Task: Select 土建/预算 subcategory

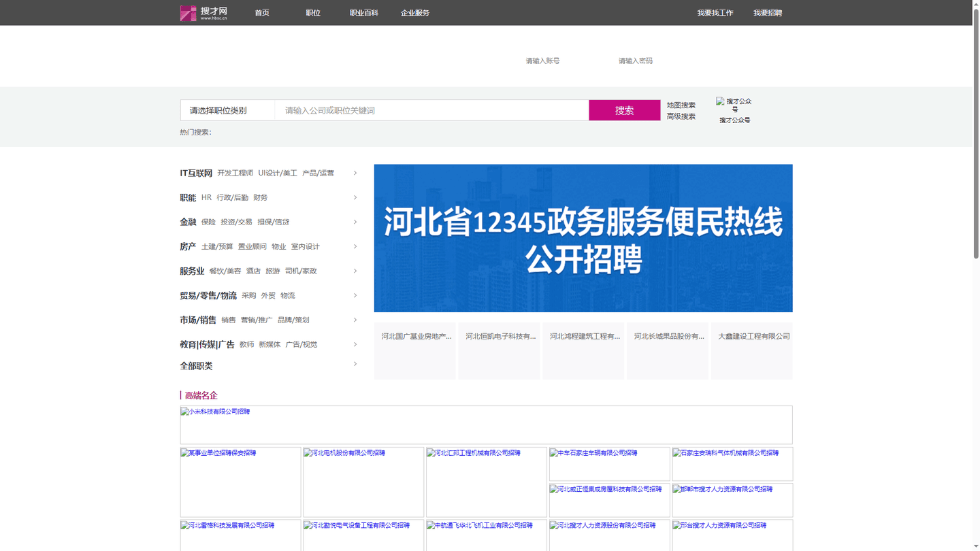Action: pos(217,247)
